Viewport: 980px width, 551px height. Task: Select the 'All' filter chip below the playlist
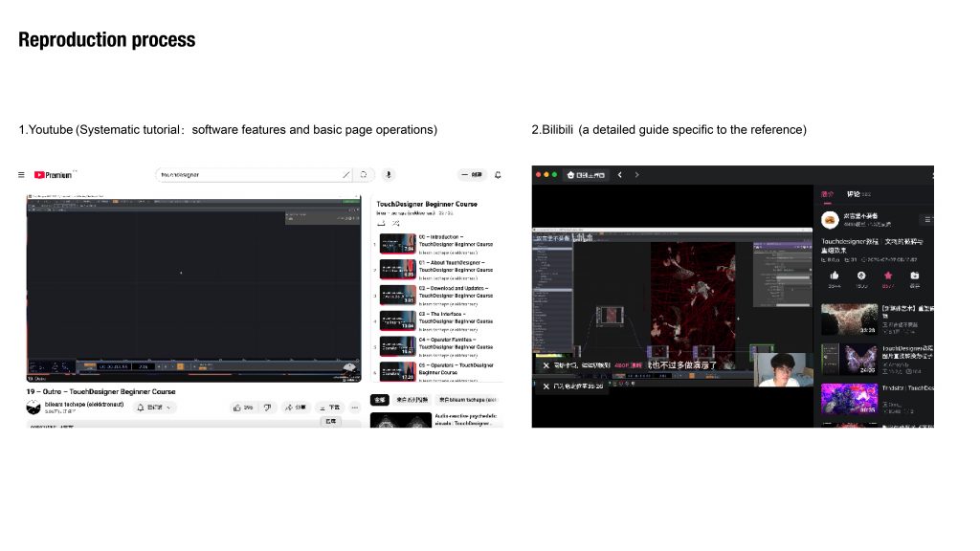(379, 399)
